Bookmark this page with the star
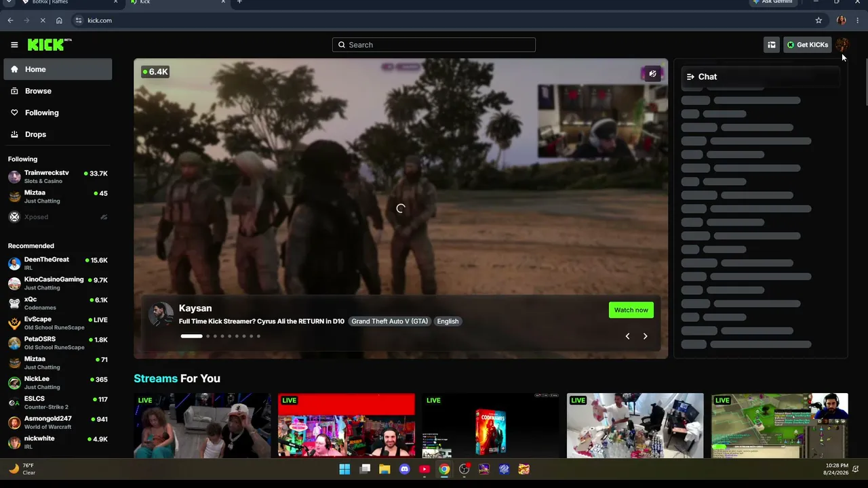868x488 pixels. pyautogui.click(x=818, y=20)
